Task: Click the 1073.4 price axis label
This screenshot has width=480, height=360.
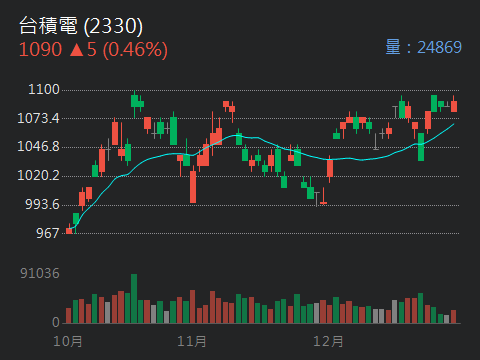Action: (38, 118)
